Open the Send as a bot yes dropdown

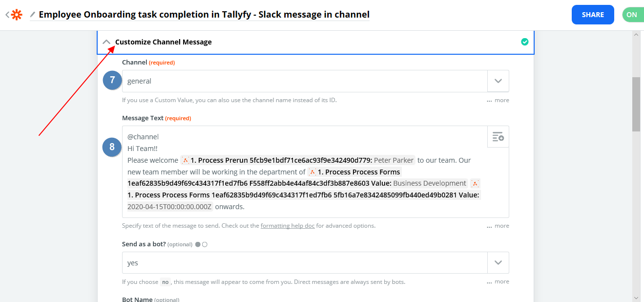click(498, 262)
